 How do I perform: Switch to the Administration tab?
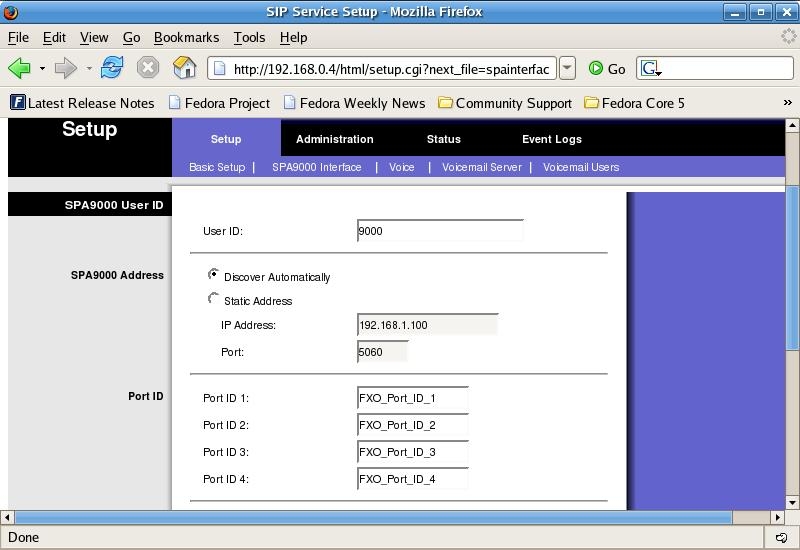(x=334, y=139)
